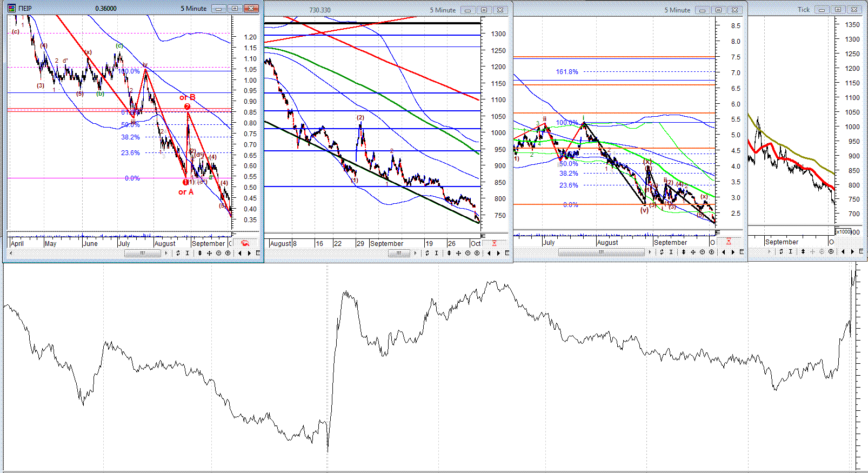Click the vertical scale arrows icon under third chart
The height and width of the screenshot is (473, 868).
pos(684,252)
